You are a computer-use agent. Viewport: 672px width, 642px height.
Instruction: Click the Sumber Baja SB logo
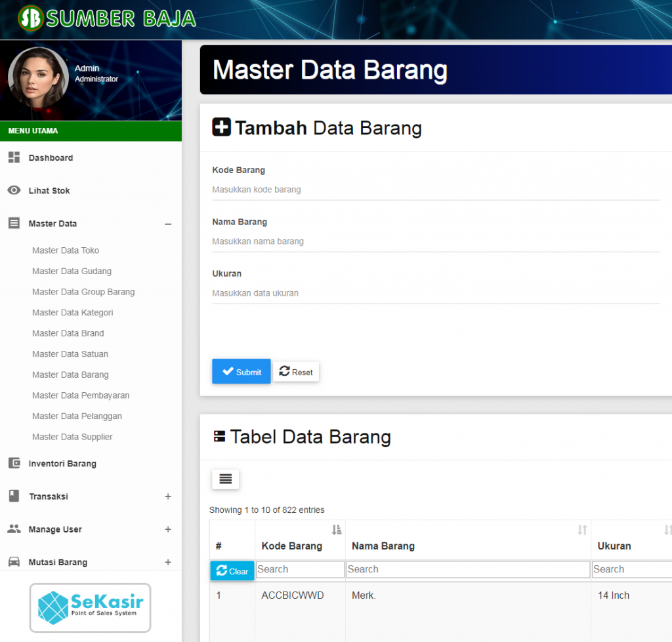click(x=31, y=18)
